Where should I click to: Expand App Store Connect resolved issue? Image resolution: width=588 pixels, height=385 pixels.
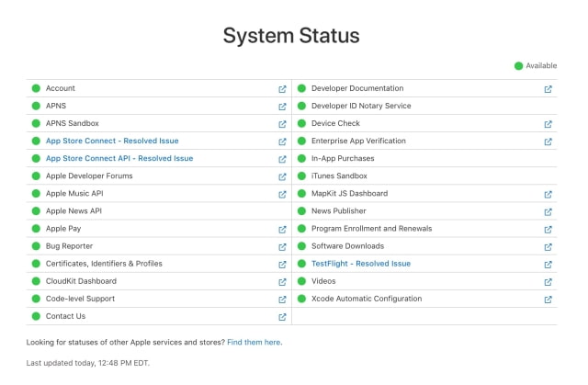click(x=112, y=142)
